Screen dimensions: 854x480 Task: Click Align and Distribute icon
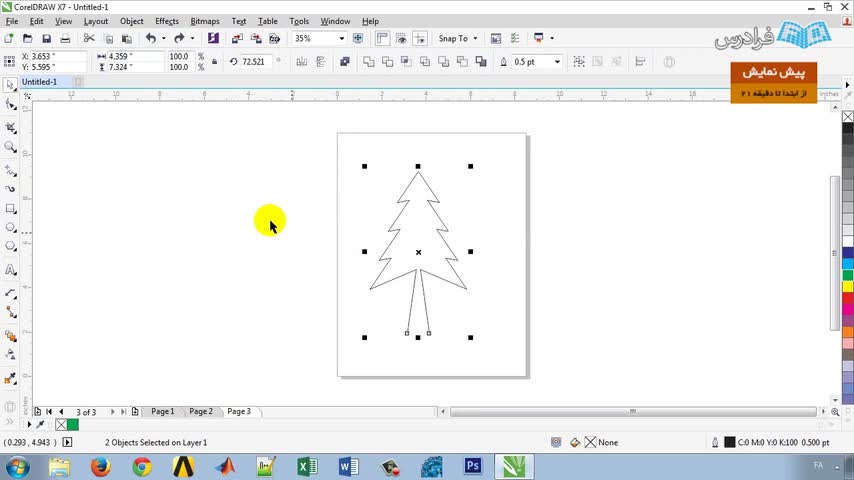pyautogui.click(x=640, y=62)
